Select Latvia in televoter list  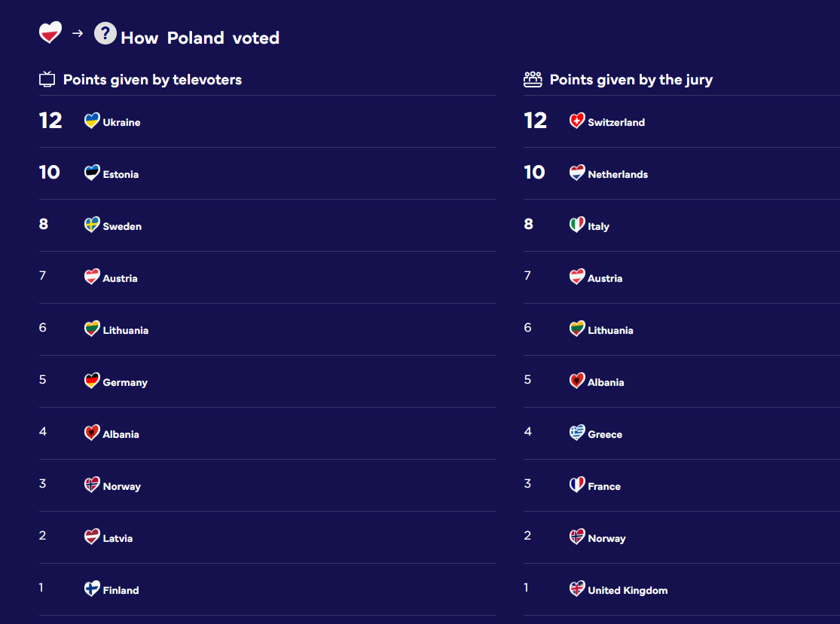[118, 538]
